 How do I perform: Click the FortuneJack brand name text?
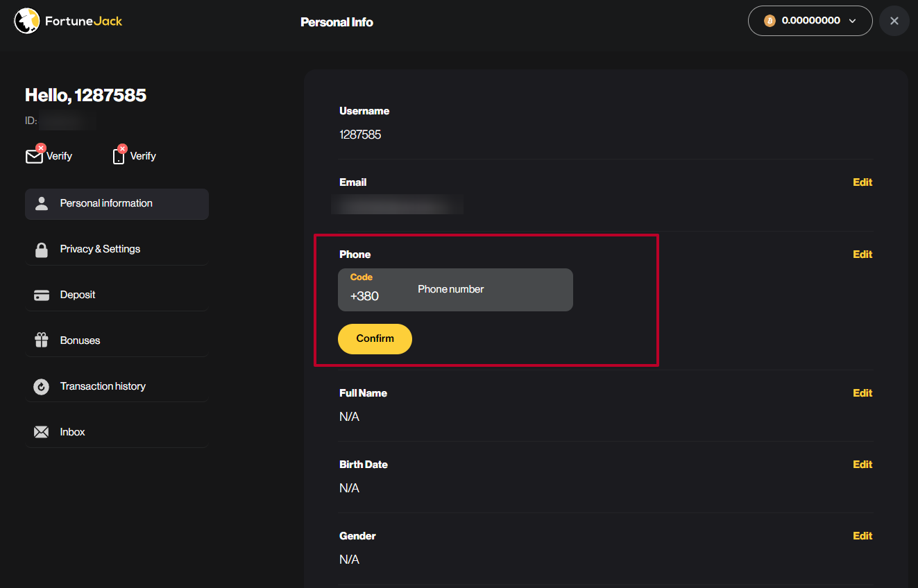83,21
